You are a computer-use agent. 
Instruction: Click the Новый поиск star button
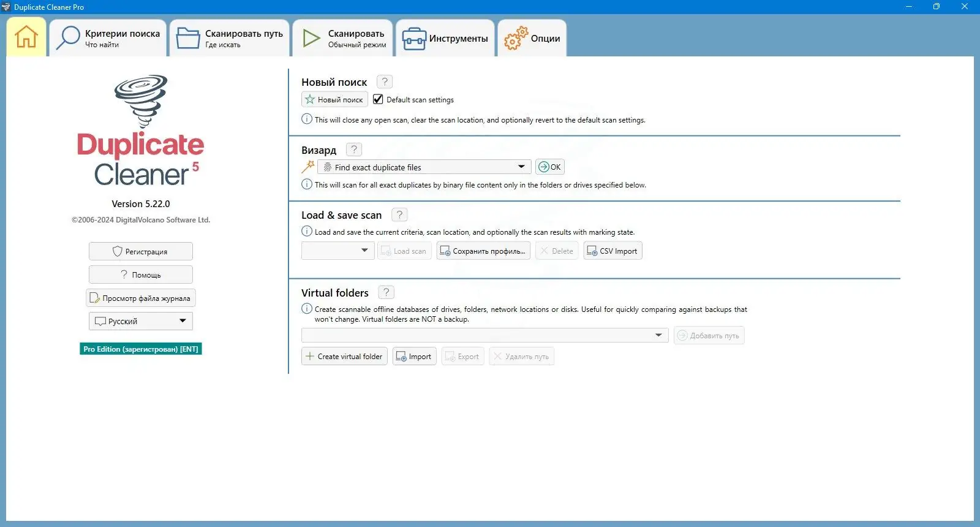coord(334,99)
